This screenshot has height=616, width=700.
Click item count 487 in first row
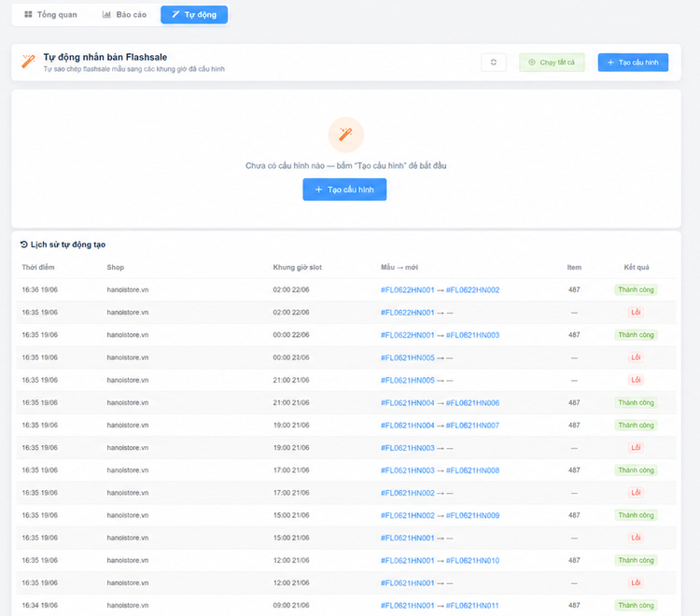574,290
